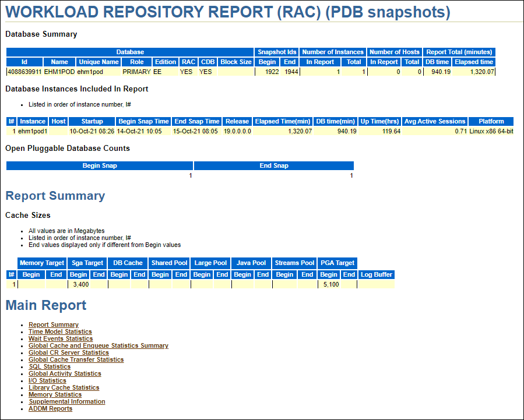Select the database Name cell EHM1POD
The image size is (524, 420).
point(59,72)
